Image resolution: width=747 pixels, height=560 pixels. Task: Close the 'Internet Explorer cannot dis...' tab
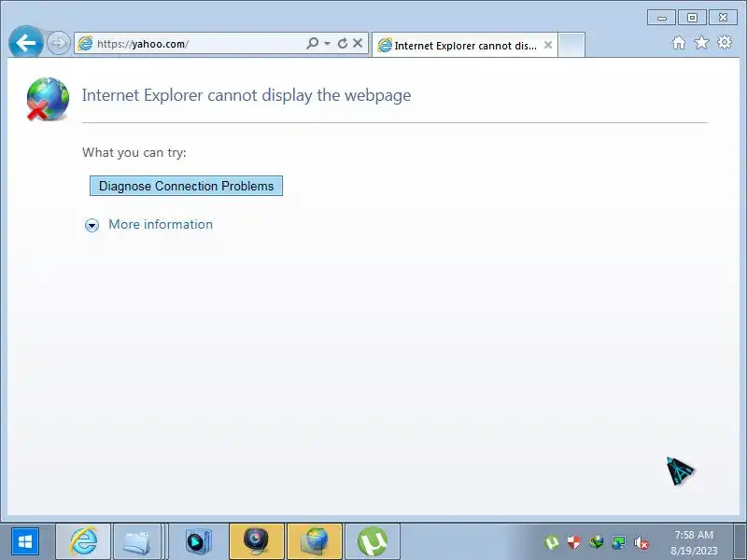point(548,45)
